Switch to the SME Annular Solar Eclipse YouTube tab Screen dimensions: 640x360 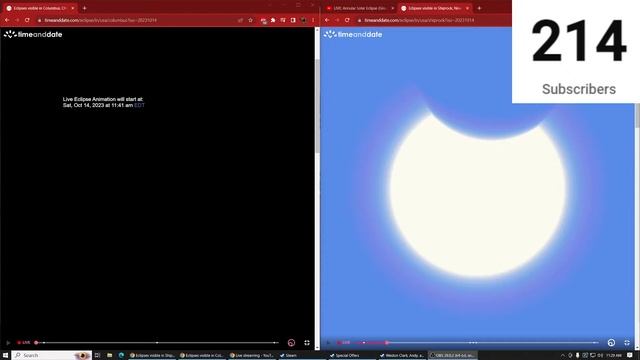[359, 8]
